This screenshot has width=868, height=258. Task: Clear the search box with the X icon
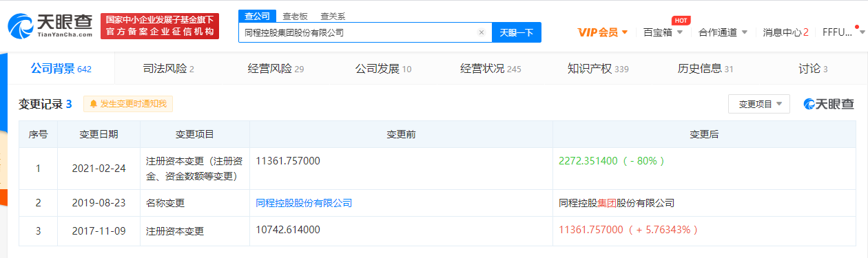coord(481,32)
